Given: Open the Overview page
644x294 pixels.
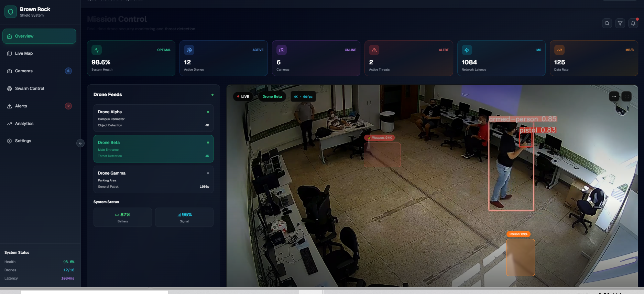Looking at the screenshot, I should point(39,36).
